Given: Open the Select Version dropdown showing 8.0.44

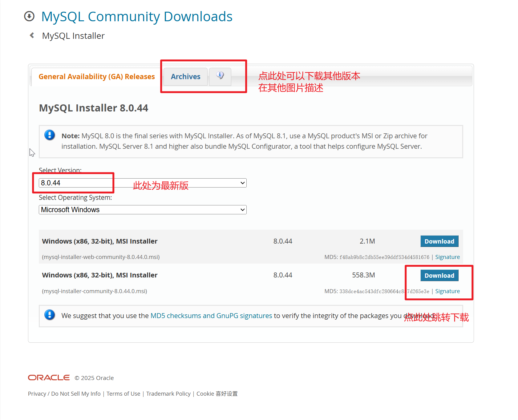Looking at the screenshot, I should [x=143, y=183].
